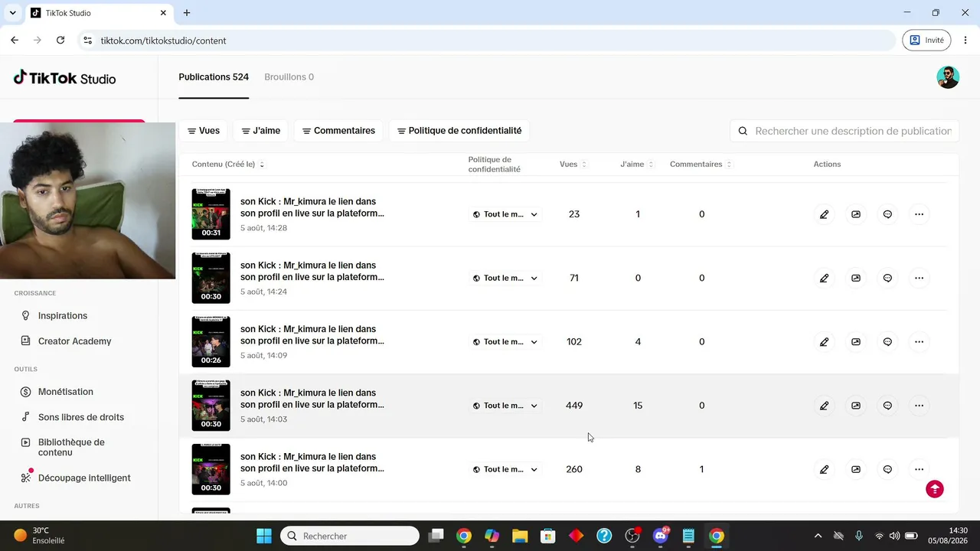Image resolution: width=980 pixels, height=551 pixels.
Task: Open a new Chrome tab
Action: tap(187, 13)
